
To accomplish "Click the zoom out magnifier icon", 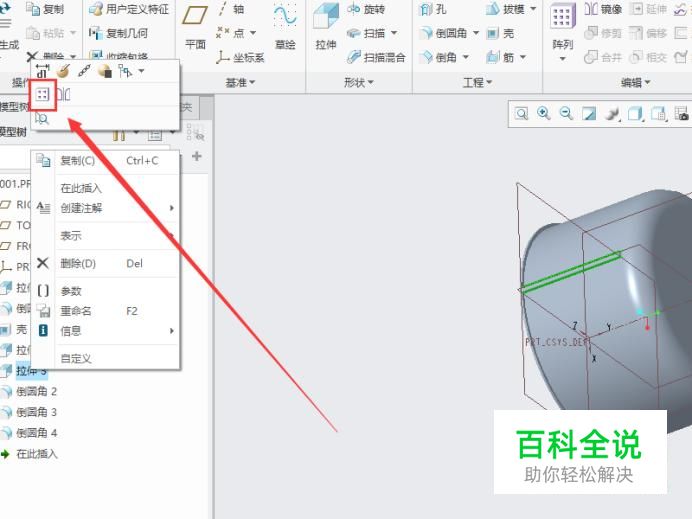I will (566, 114).
